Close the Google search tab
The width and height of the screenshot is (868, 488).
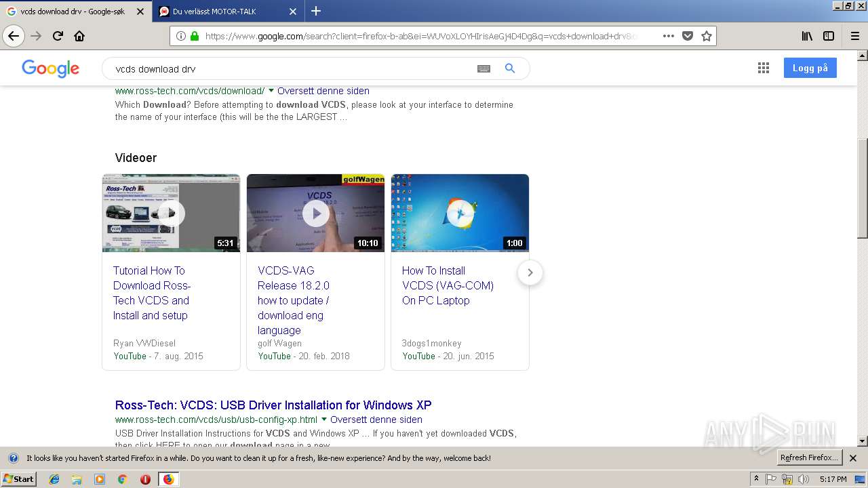pos(140,12)
